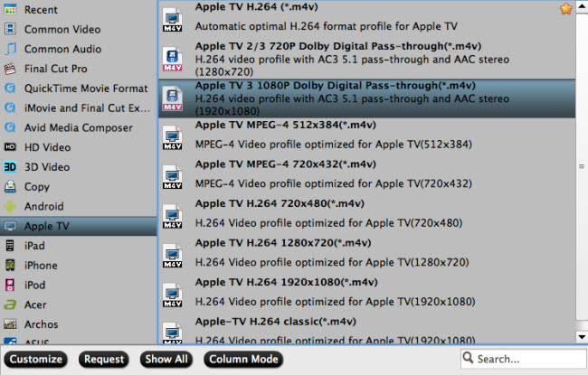Click the Recent category icon
This screenshot has width=588, height=375.
pyautogui.click(x=10, y=9)
